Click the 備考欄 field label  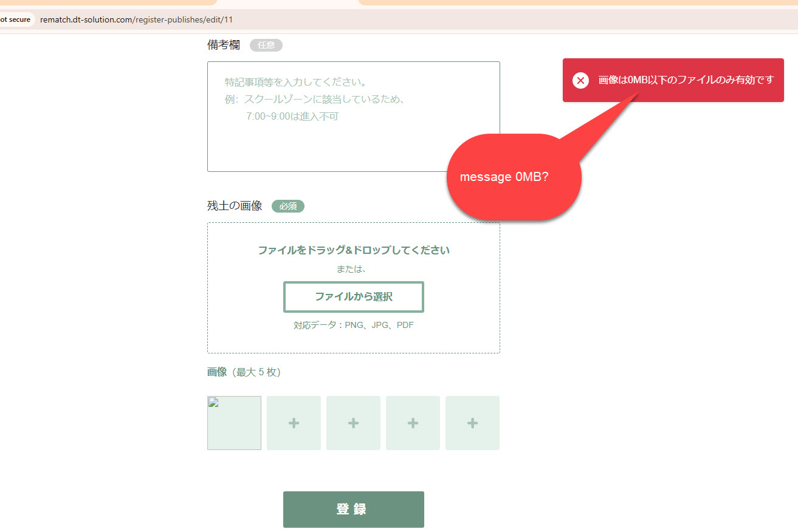[x=223, y=45]
